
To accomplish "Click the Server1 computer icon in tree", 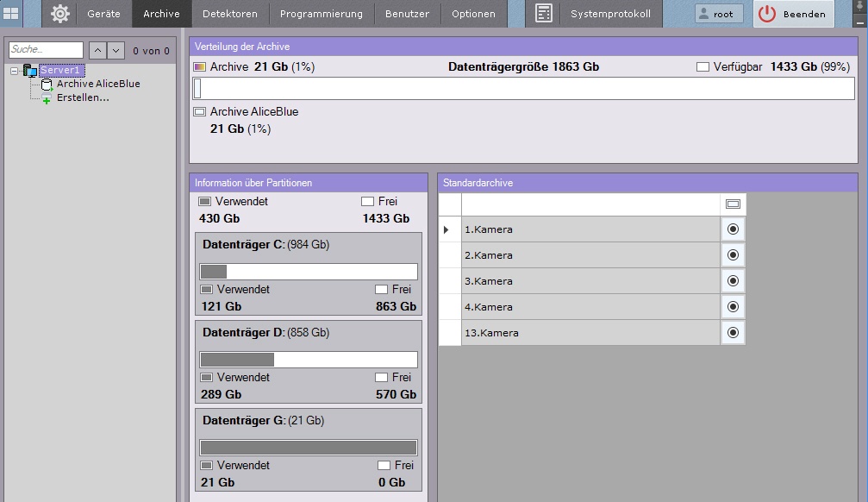I will point(30,71).
